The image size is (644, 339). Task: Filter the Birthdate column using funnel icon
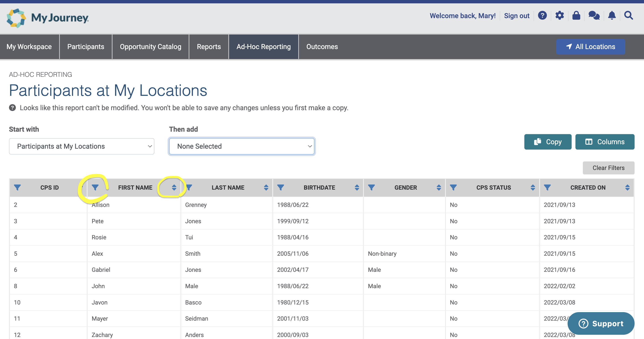[281, 187]
